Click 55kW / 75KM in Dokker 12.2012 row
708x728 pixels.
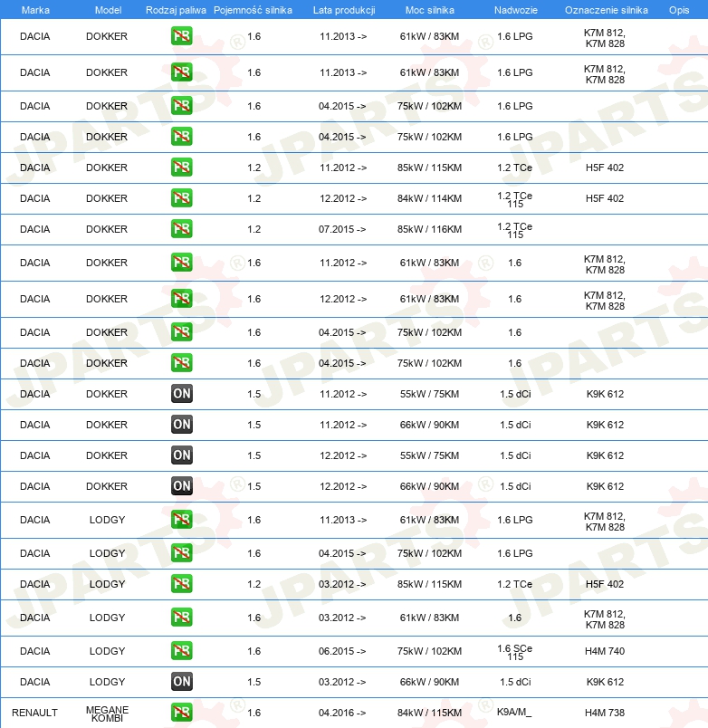[x=429, y=455]
